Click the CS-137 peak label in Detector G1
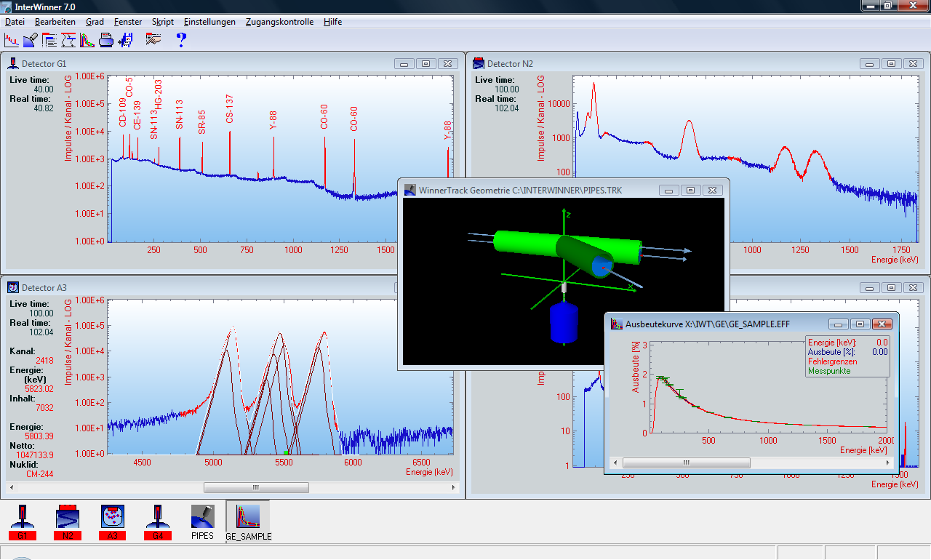 [x=230, y=108]
